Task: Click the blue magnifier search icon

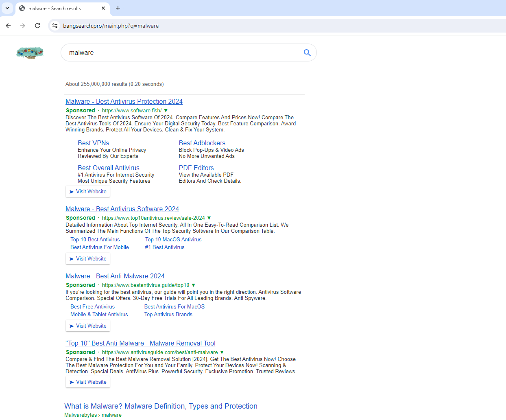Action: pyautogui.click(x=307, y=52)
